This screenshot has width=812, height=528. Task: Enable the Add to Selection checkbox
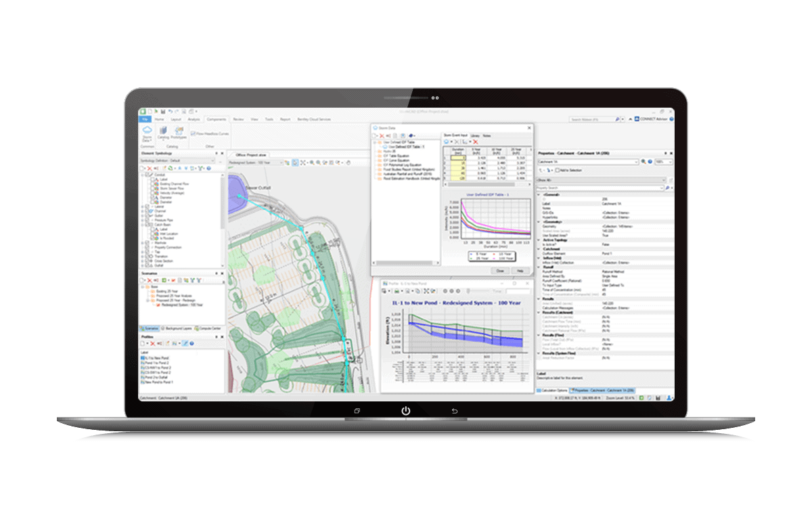coord(557,171)
